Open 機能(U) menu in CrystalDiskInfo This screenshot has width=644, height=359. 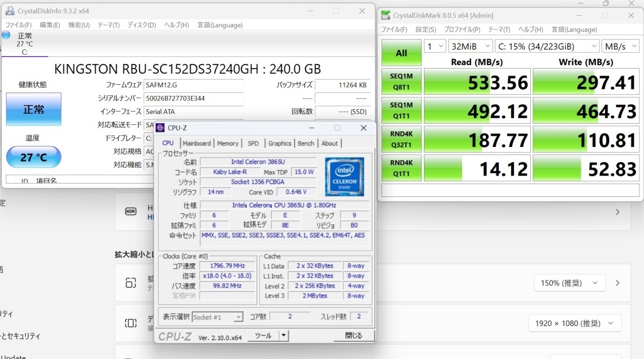(x=79, y=25)
